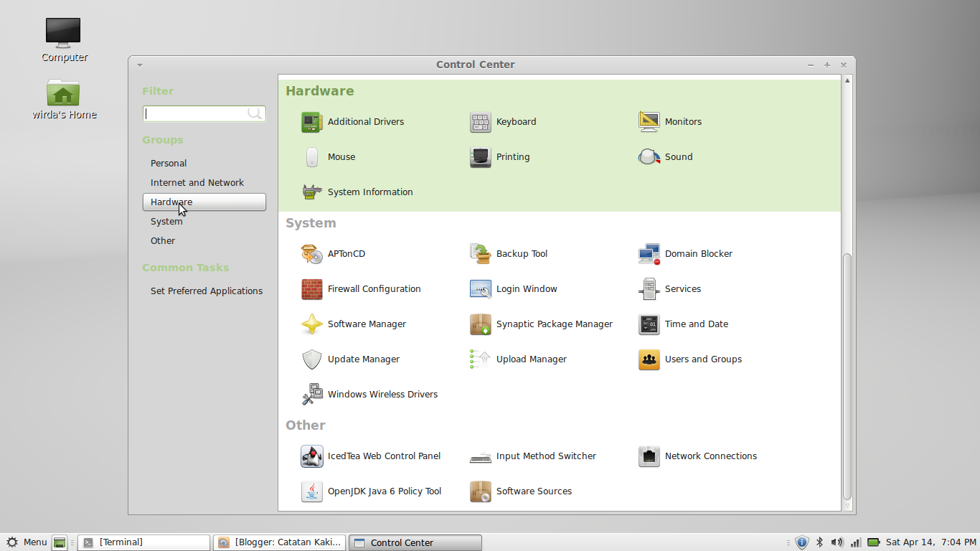The image size is (980, 551).
Task: Open Windows Wireless Drivers tool
Action: point(382,395)
